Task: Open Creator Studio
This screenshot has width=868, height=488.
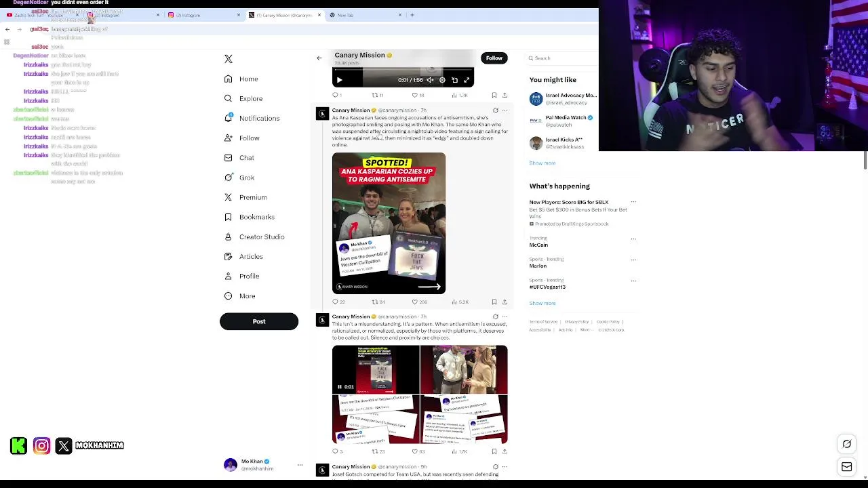Action: tap(254, 237)
